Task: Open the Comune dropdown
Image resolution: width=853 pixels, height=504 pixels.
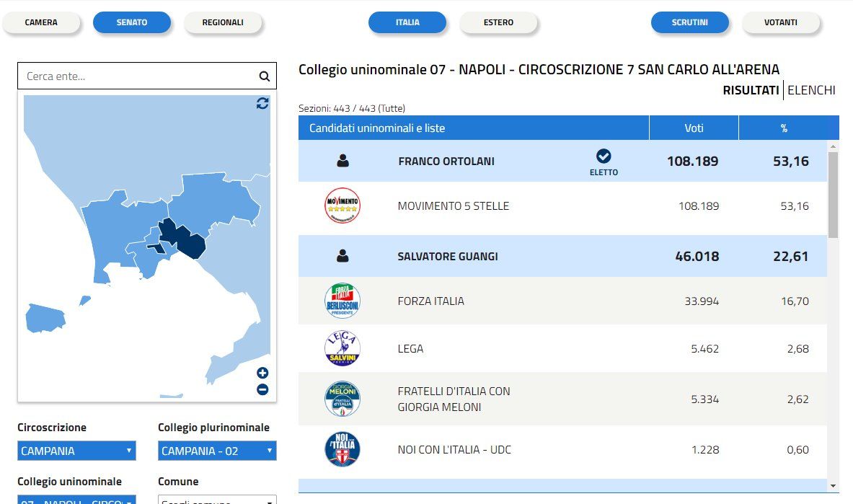Action: [x=216, y=500]
